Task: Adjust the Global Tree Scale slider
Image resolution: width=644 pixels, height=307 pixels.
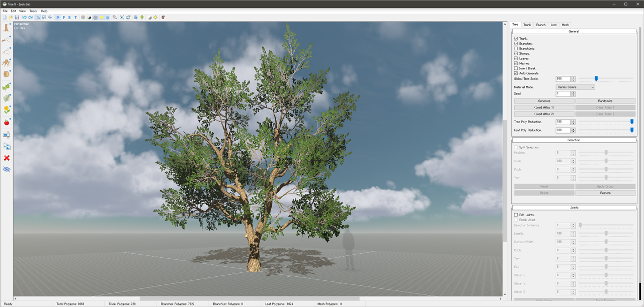Action: click(x=596, y=78)
